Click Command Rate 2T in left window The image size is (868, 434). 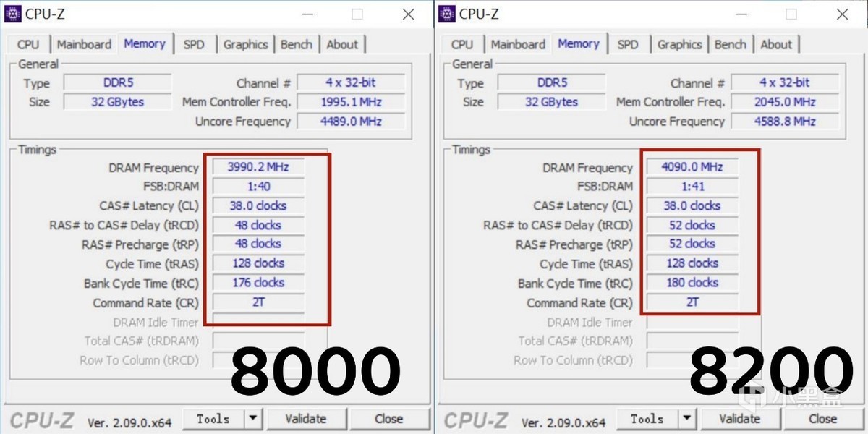pos(258,302)
